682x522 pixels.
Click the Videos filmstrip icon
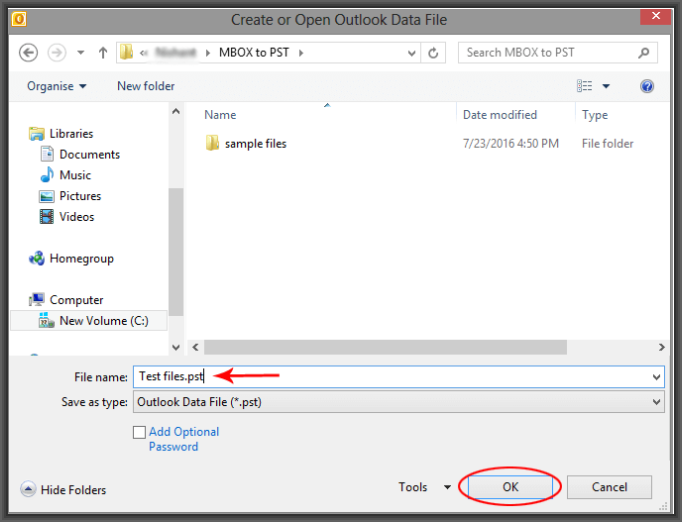(x=47, y=216)
